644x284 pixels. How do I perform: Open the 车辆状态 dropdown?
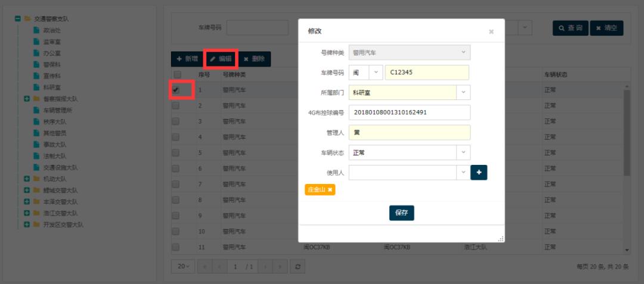[x=463, y=152]
